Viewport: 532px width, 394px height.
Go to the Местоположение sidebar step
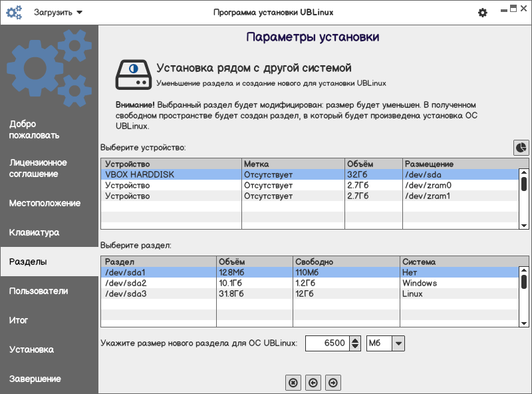click(45, 203)
